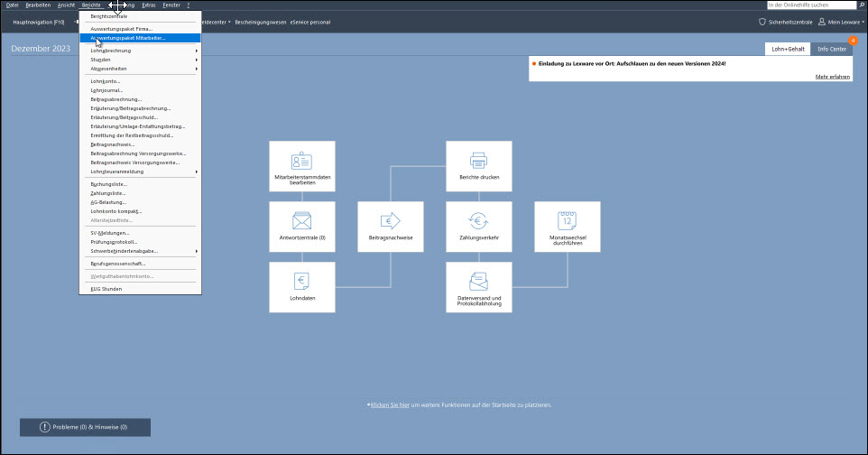
Task: Click the Probleme & Hinweise button
Action: (x=85, y=427)
